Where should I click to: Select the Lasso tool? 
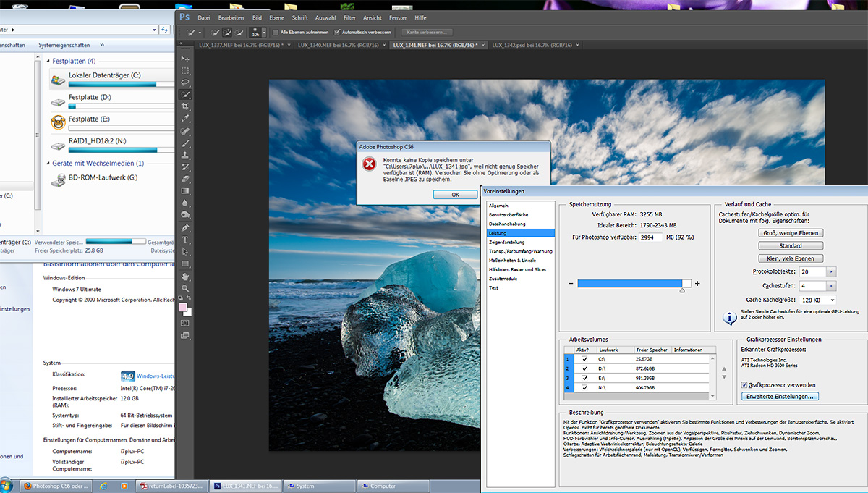click(185, 83)
